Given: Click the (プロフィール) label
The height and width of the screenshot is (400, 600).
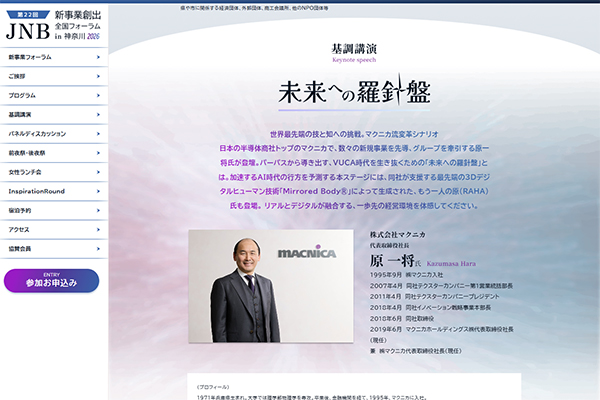Looking at the screenshot, I should [213, 387].
